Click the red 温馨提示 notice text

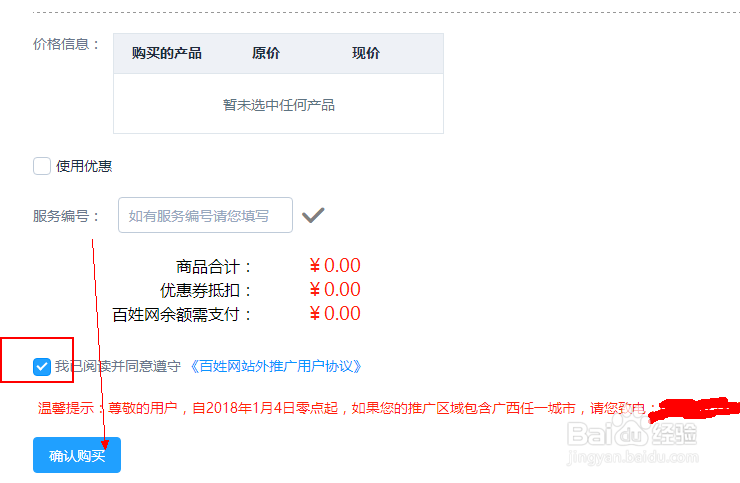point(340,408)
